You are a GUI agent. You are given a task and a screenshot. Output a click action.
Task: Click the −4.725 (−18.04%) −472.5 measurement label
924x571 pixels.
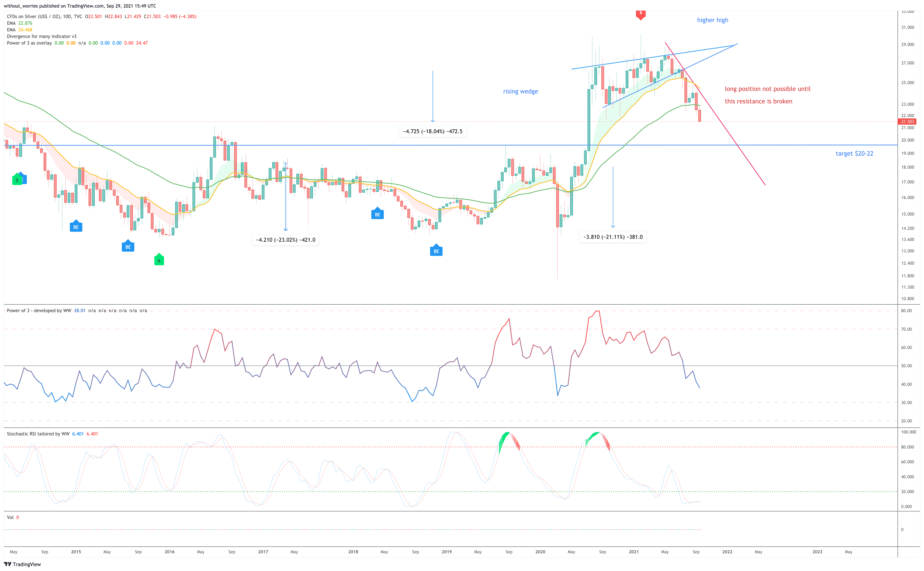[432, 131]
